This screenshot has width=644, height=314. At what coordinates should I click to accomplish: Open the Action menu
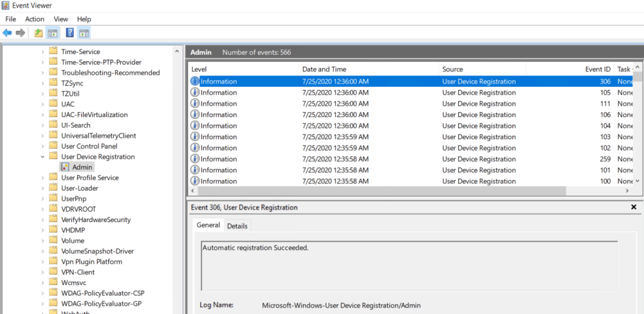35,19
